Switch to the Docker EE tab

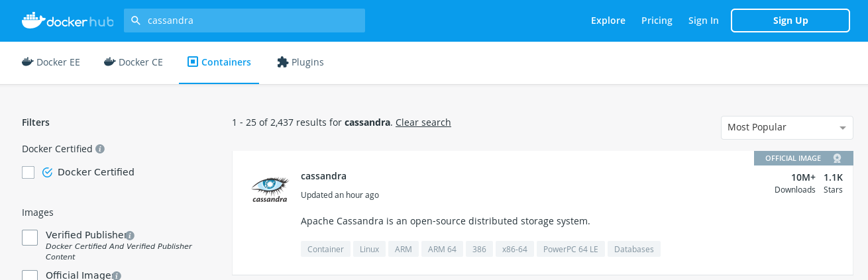(x=51, y=62)
